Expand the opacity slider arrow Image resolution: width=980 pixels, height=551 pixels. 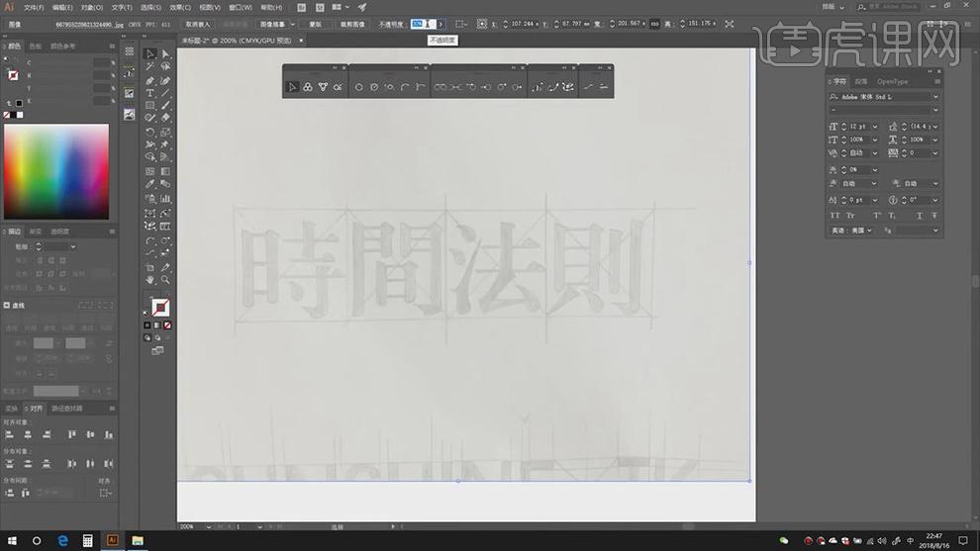click(x=441, y=24)
